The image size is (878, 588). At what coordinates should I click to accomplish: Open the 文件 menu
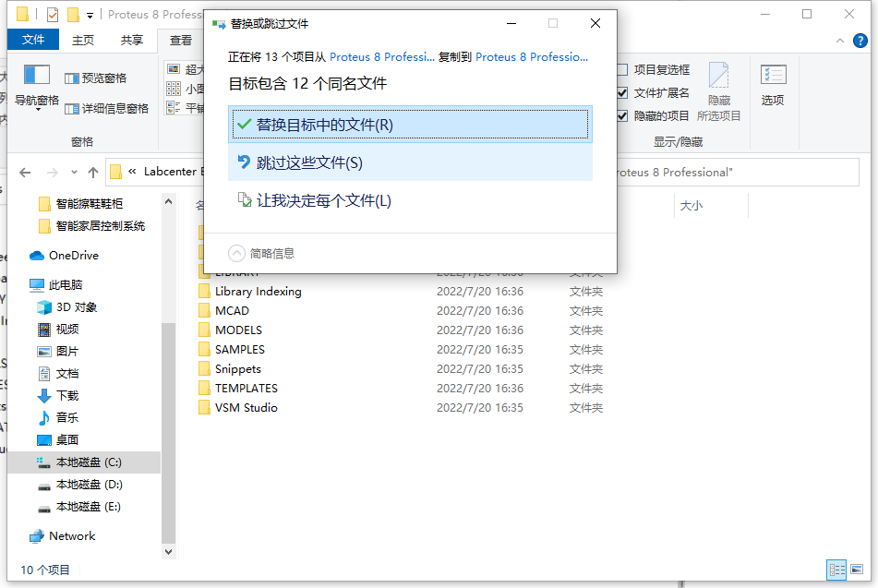click(32, 39)
